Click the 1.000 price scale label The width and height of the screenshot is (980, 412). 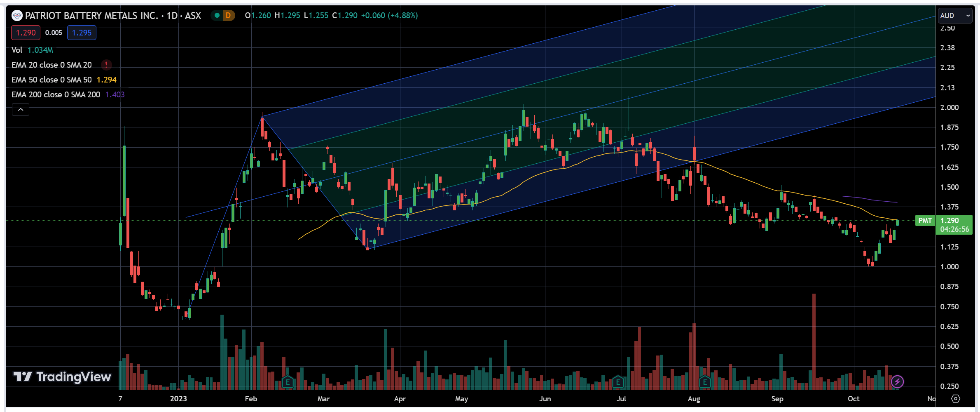[x=950, y=267]
